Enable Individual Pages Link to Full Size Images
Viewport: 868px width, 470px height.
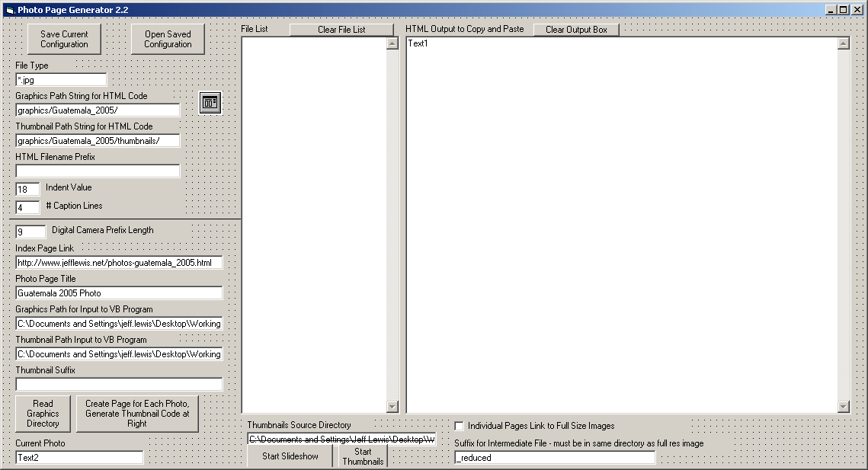click(459, 426)
